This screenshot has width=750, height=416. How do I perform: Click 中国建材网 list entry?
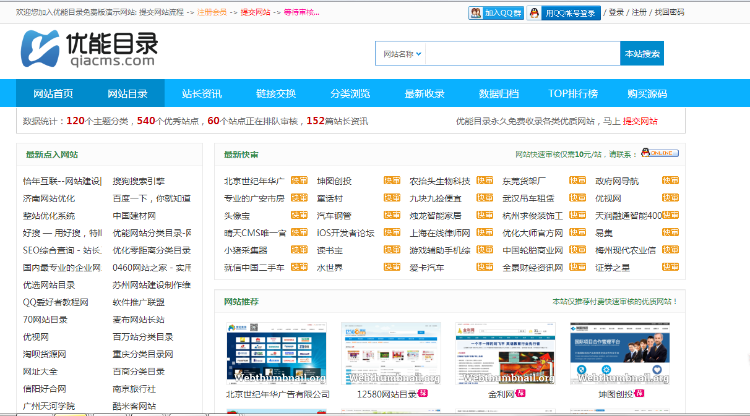tap(134, 216)
